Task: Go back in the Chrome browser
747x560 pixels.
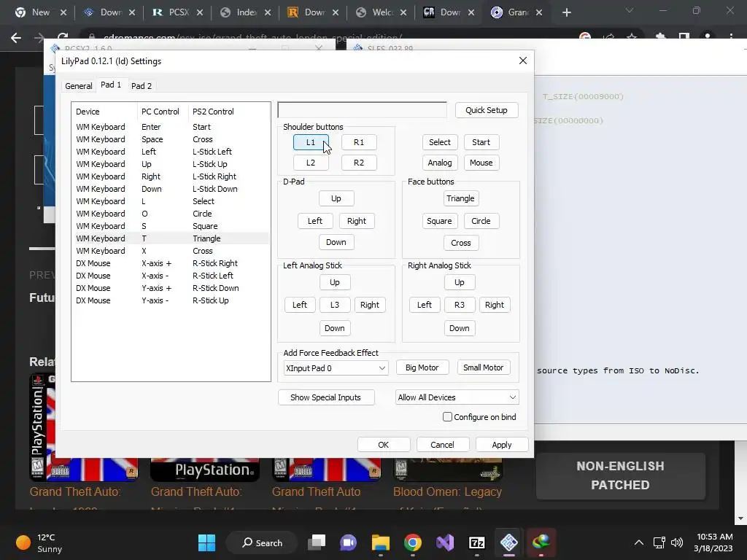Action: 16,38
